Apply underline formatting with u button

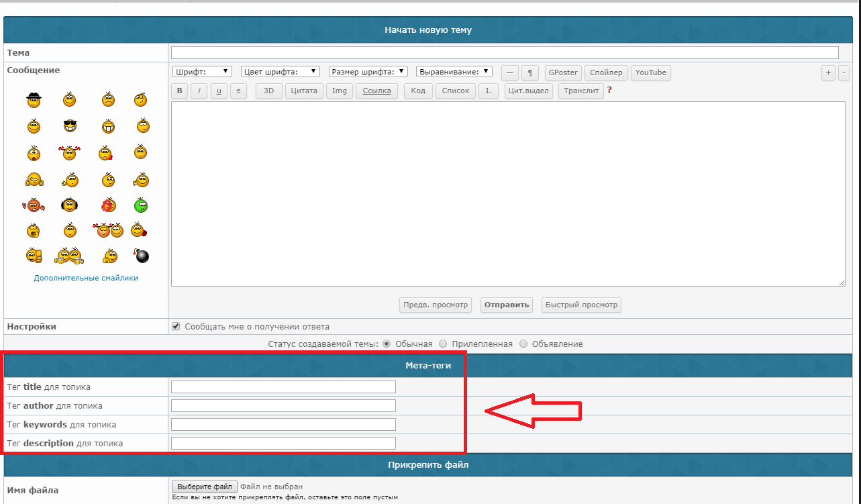(219, 91)
